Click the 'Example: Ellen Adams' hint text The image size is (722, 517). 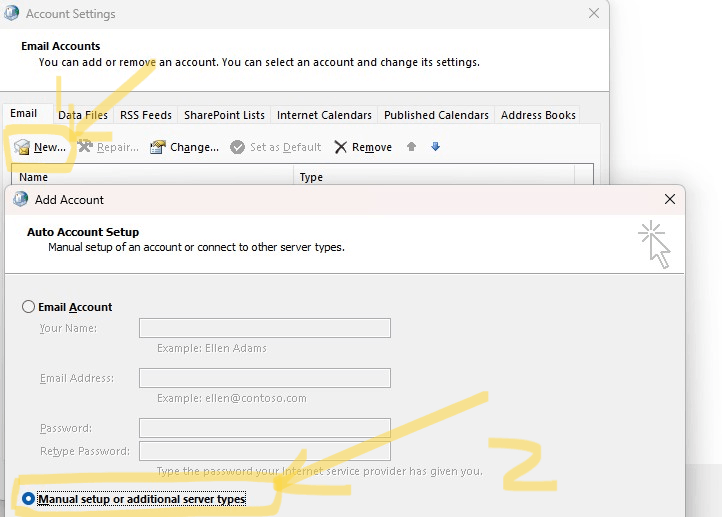click(212, 348)
